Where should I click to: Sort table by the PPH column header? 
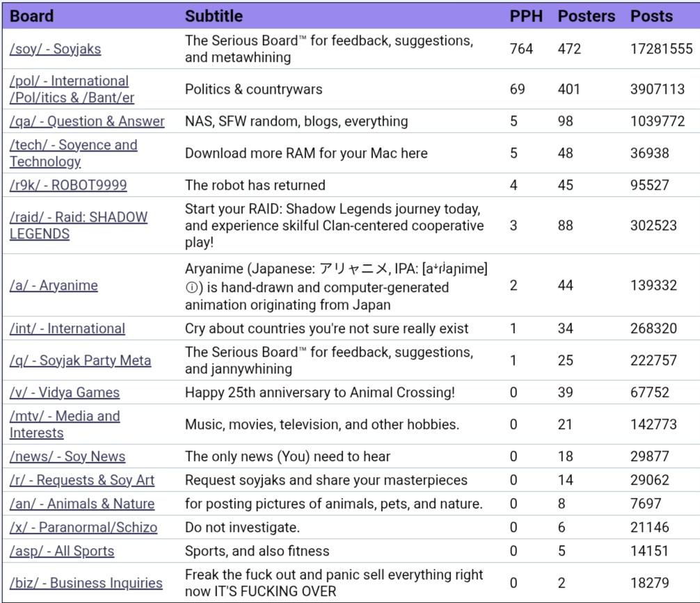click(x=526, y=16)
